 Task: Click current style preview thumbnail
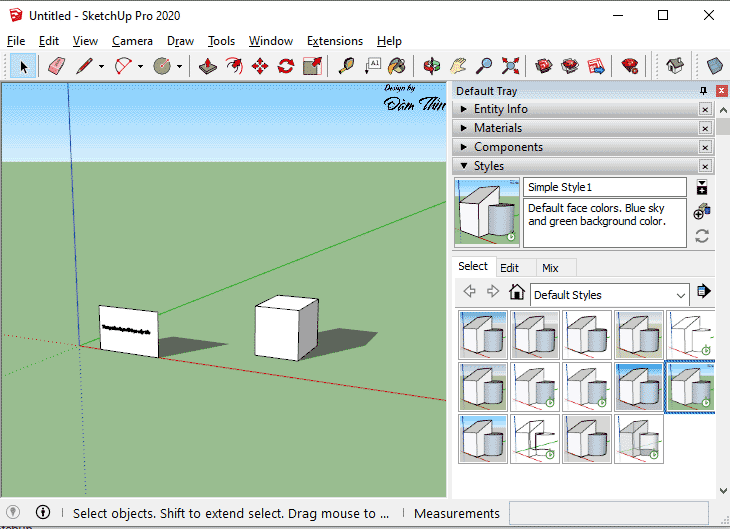487,212
